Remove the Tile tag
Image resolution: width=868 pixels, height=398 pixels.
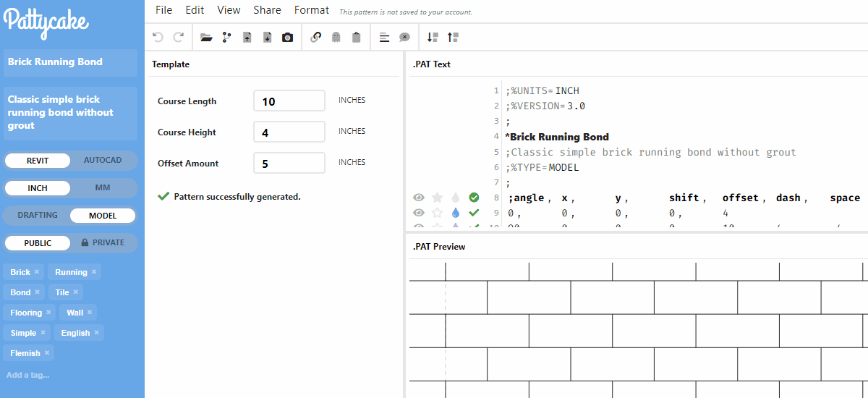[x=75, y=292]
